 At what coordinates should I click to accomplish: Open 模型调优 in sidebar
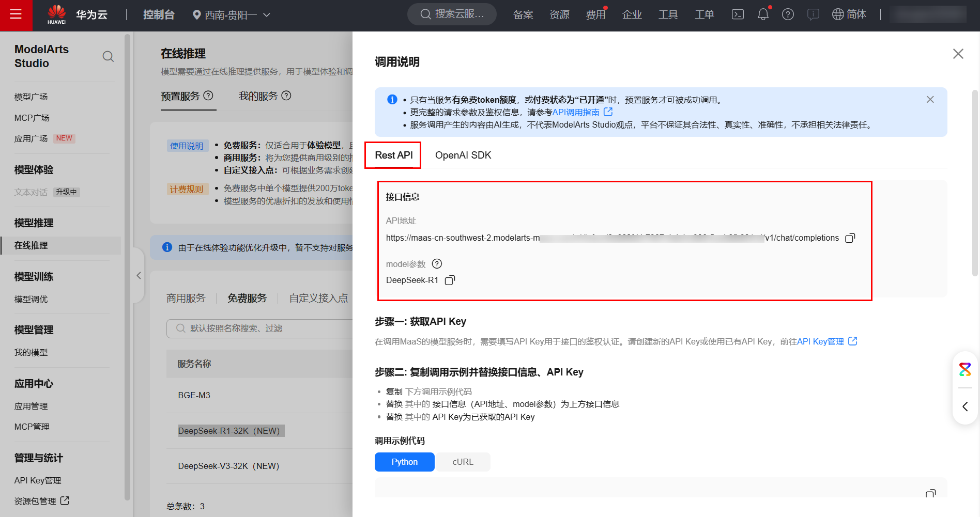tap(31, 299)
